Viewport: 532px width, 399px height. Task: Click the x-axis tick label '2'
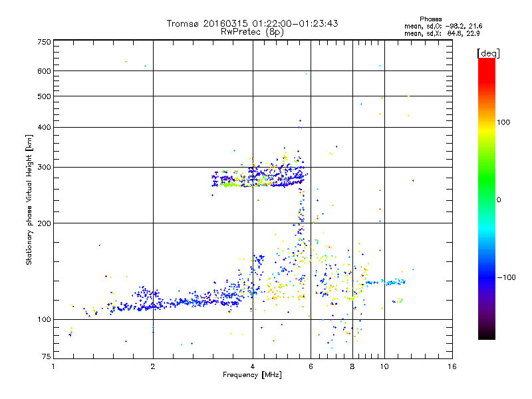pyautogui.click(x=153, y=366)
